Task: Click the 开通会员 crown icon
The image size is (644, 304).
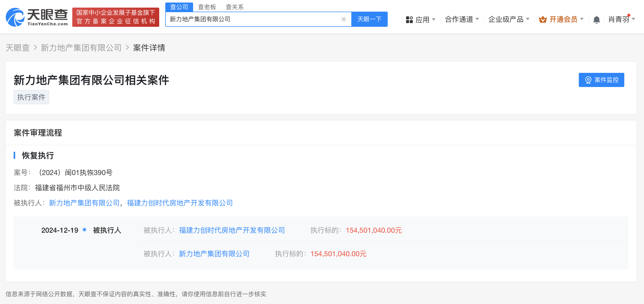Action: pos(543,19)
